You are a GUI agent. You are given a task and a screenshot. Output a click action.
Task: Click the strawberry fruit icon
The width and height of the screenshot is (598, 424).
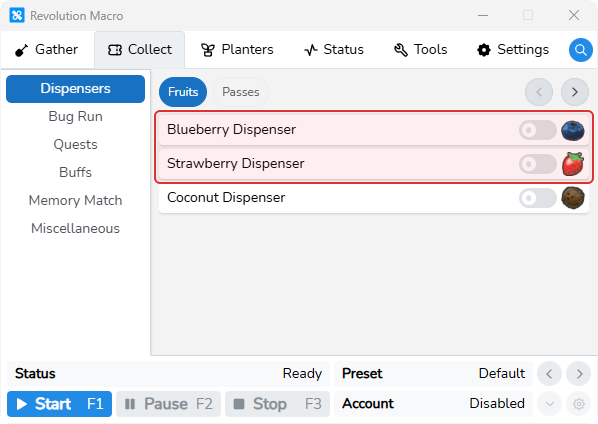573,164
